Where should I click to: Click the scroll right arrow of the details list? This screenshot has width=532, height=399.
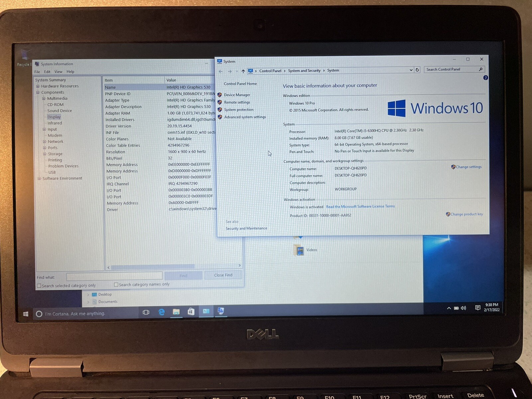(239, 265)
